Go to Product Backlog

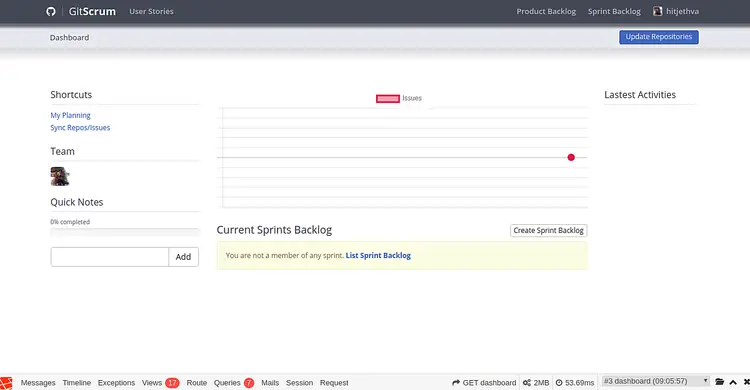pos(546,11)
